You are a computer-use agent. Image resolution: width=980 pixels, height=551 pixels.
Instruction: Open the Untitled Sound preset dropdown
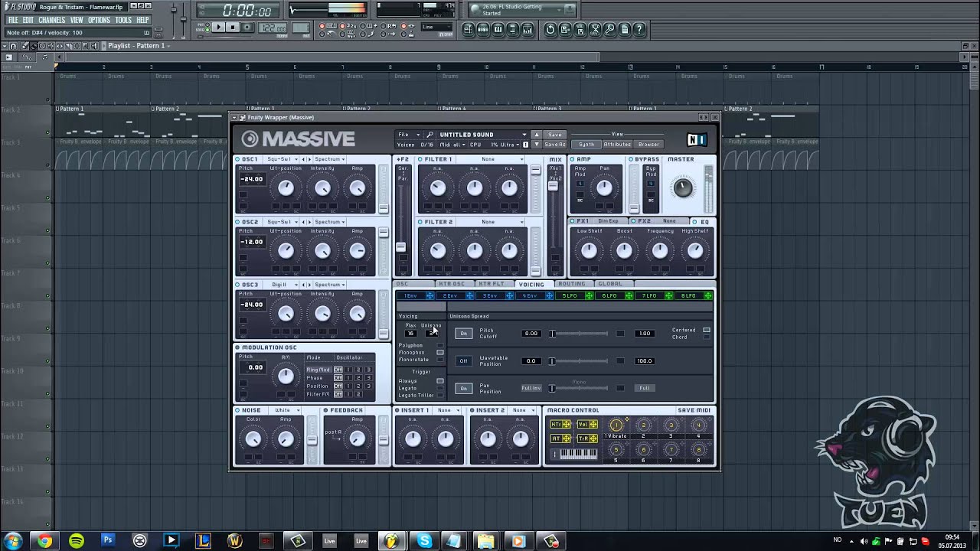coord(482,135)
